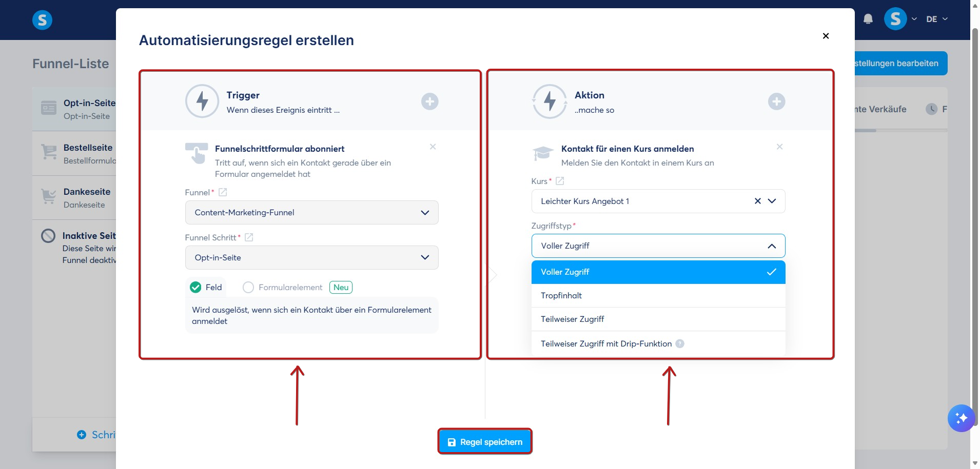Open the Funnel Schritt external link icon
This screenshot has width=980, height=469.
[x=249, y=237]
